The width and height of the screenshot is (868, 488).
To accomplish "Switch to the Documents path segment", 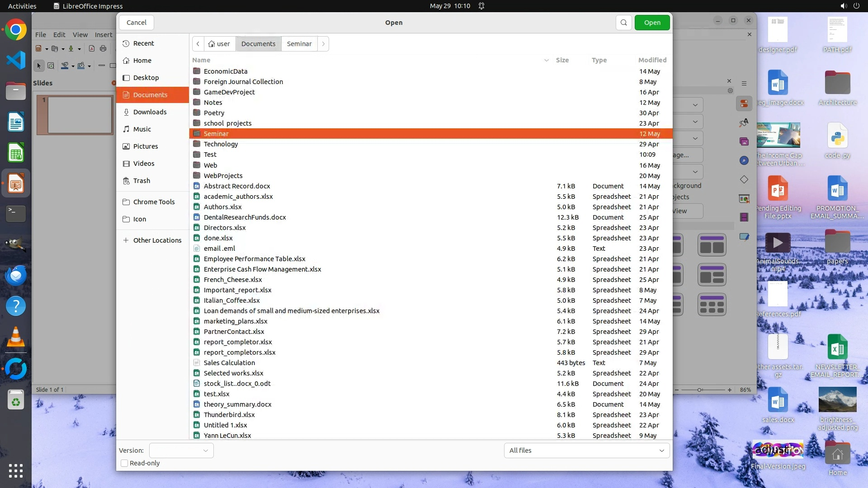I will coord(258,44).
